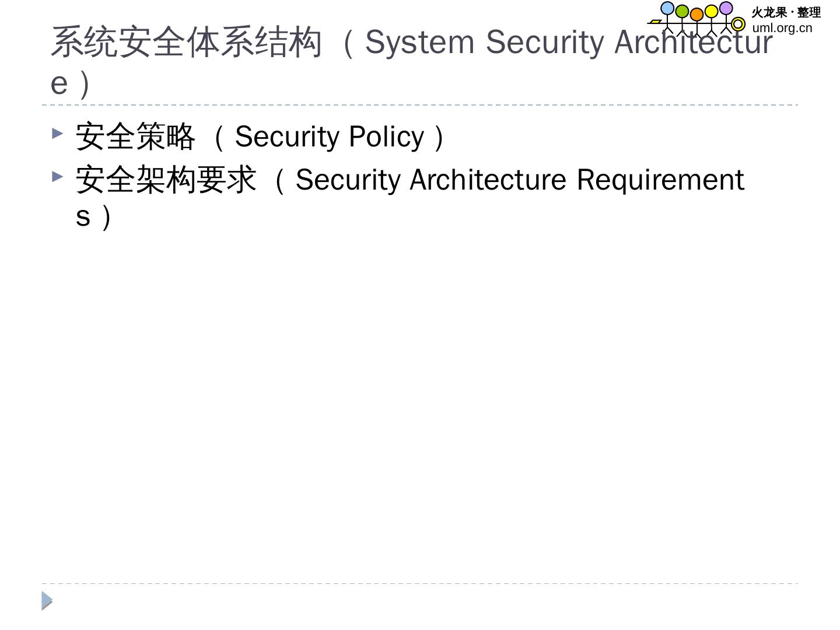Open the uml.org.cn link
The width and height of the screenshot is (840, 630).
782,27
